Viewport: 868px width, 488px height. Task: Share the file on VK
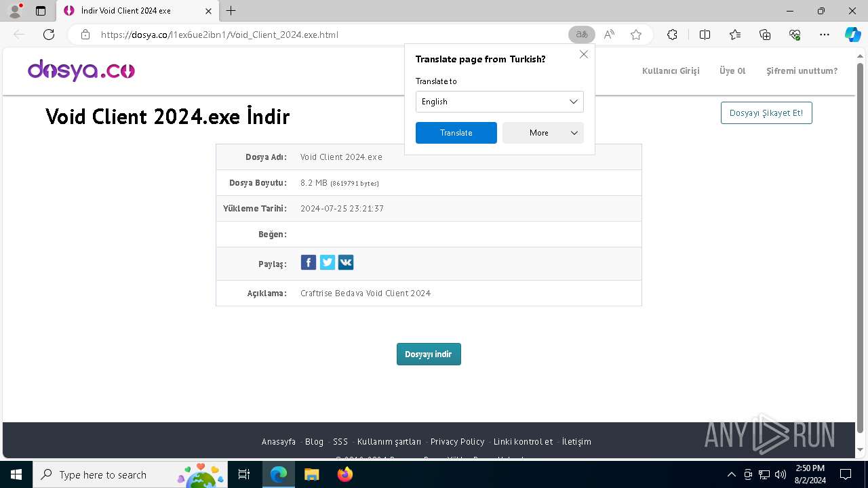[x=346, y=263]
